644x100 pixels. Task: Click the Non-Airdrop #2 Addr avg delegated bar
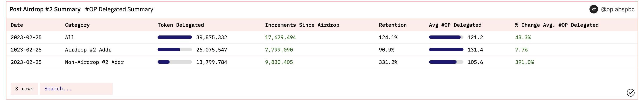(x=446, y=62)
